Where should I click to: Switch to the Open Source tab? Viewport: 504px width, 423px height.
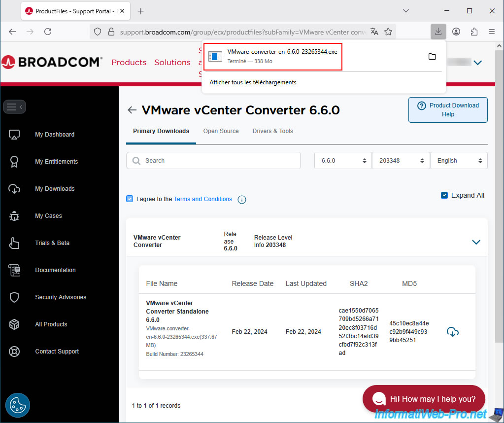coord(221,131)
